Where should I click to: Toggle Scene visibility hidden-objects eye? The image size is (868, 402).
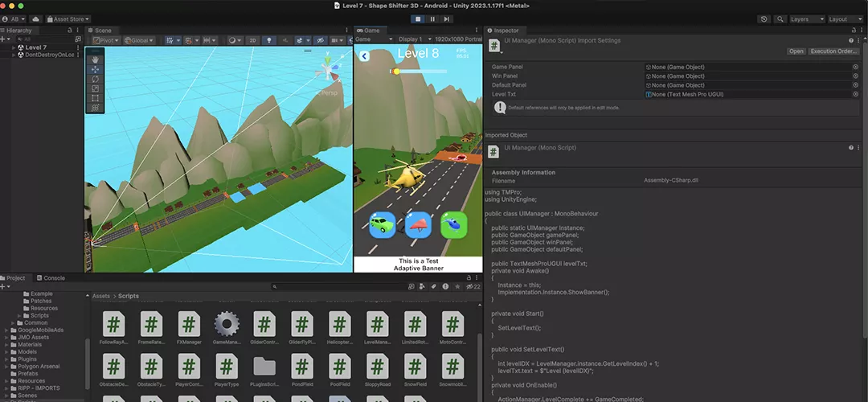pos(320,40)
